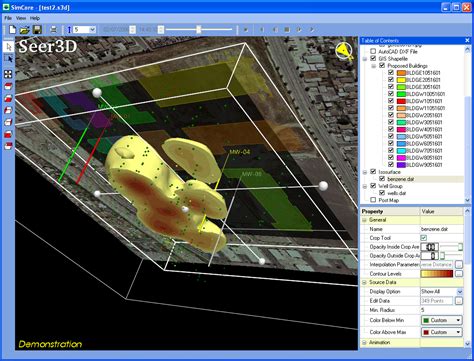Image resolution: width=474 pixels, height=361 pixels.
Task: Click the first red cube view icon
Action: [8, 86]
